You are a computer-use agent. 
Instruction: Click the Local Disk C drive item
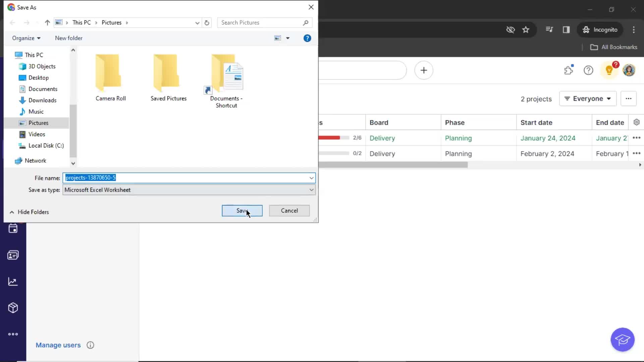coord(46,145)
